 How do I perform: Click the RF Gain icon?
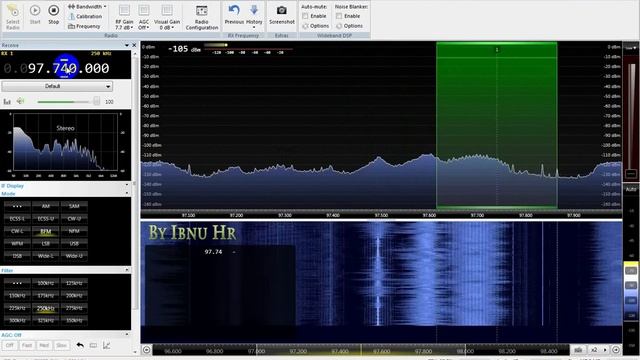click(x=124, y=10)
